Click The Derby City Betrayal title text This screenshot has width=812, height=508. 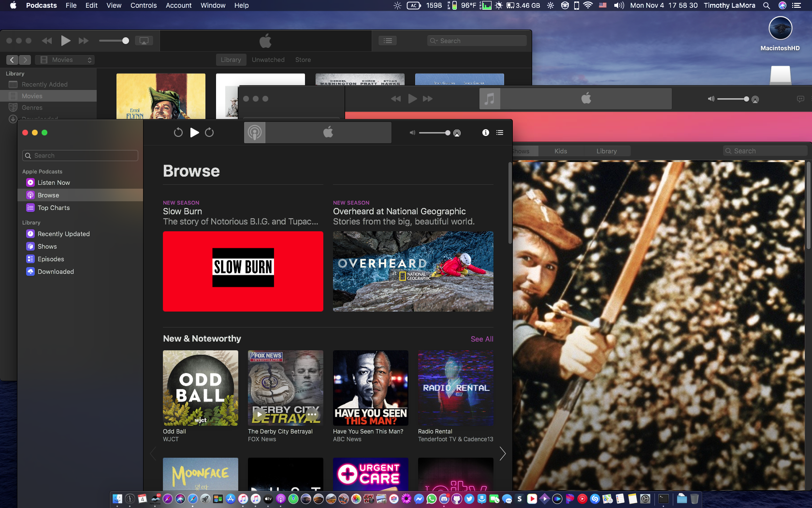point(280,432)
